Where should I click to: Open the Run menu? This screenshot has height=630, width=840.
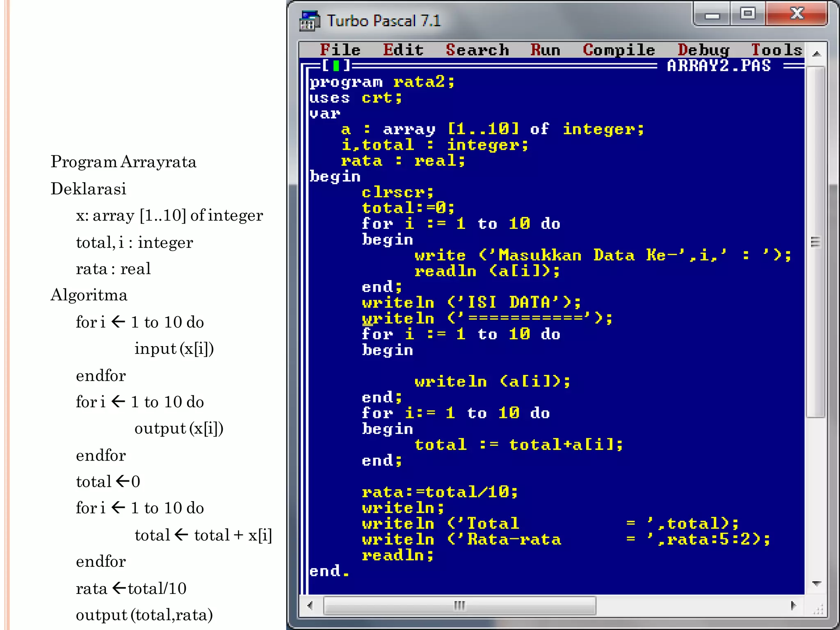[x=545, y=50]
